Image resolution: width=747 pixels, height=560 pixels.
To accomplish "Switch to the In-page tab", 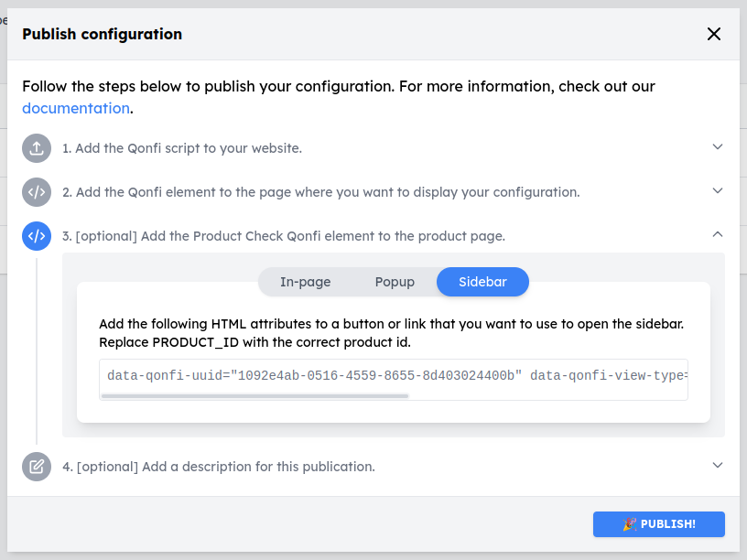I will point(305,282).
